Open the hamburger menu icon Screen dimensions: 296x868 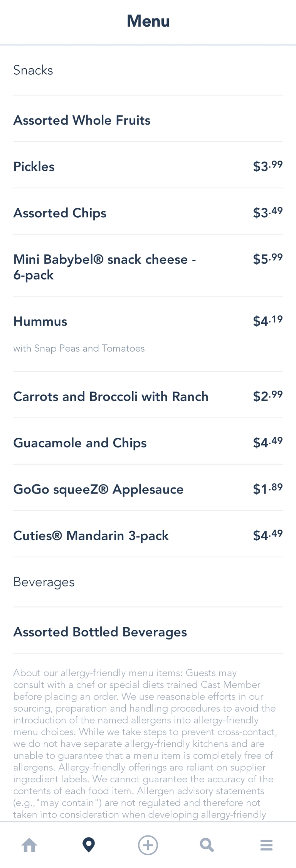266,845
